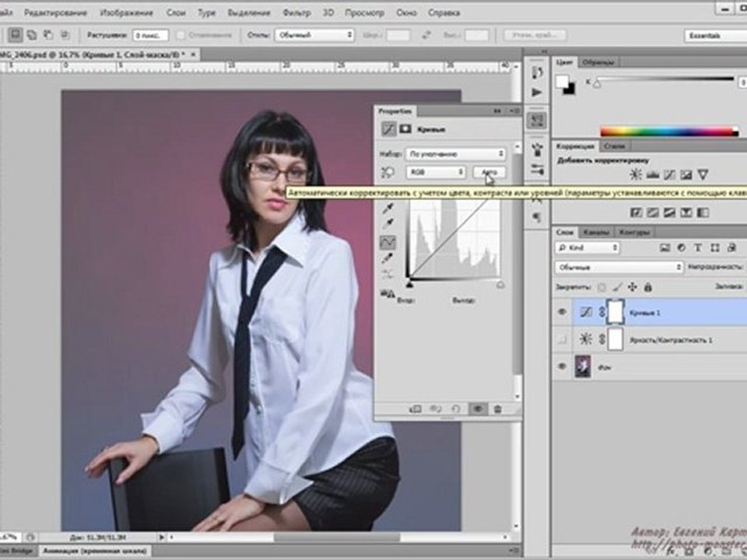Hide the Фон background layer
This screenshot has width=747, height=560.
tap(562, 366)
